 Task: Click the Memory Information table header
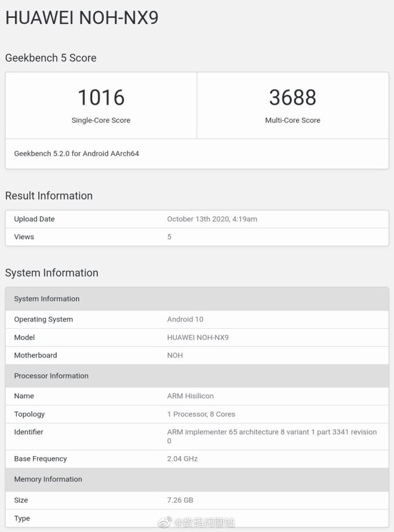tap(197, 479)
